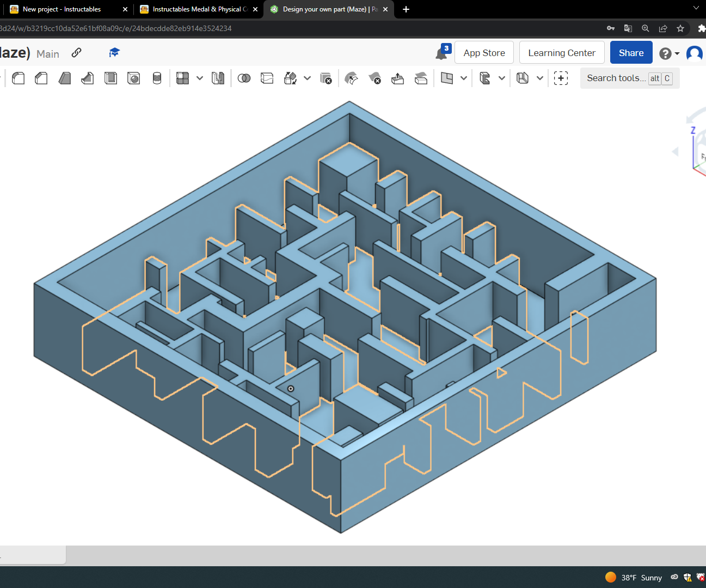Screen dimensions: 706x588
Task: Open the Onshape Learning Center
Action: (562, 52)
